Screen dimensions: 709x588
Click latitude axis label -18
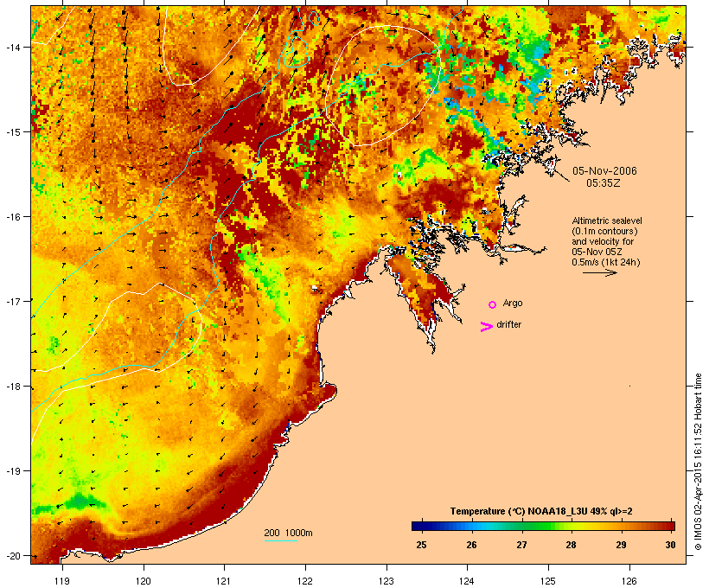point(13,387)
